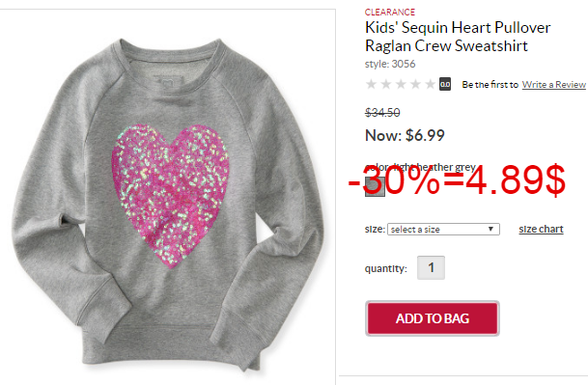The width and height of the screenshot is (588, 385).
Task: Click the second rating star
Action: point(386,84)
